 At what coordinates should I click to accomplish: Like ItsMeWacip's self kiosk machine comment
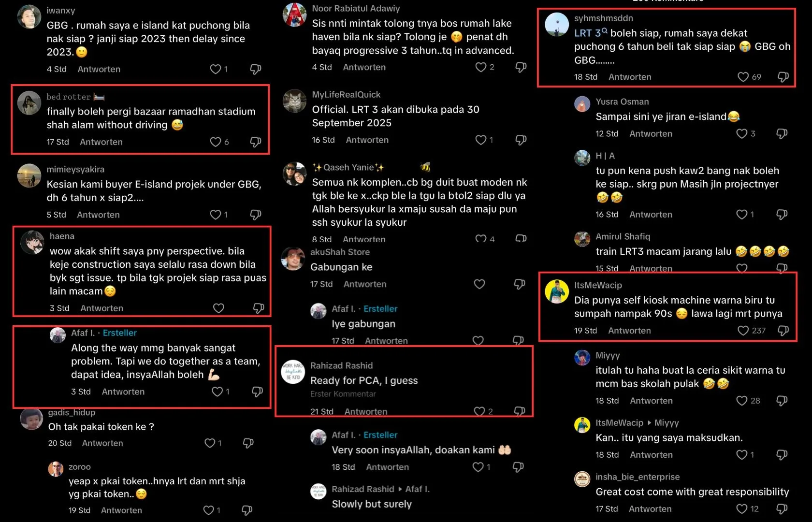click(743, 331)
